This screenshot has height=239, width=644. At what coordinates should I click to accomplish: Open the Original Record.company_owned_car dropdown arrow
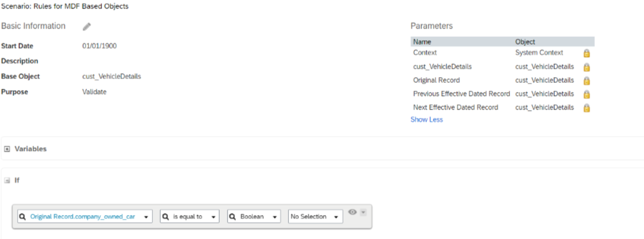146,217
